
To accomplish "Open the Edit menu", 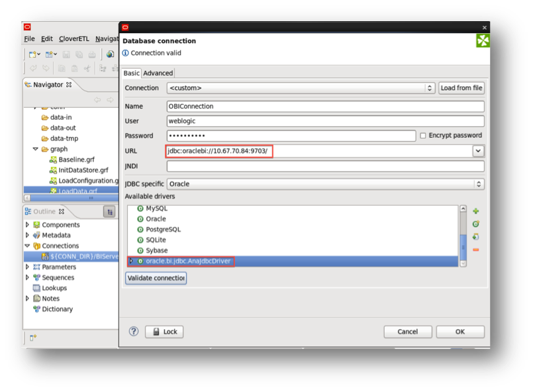I will click(46, 39).
